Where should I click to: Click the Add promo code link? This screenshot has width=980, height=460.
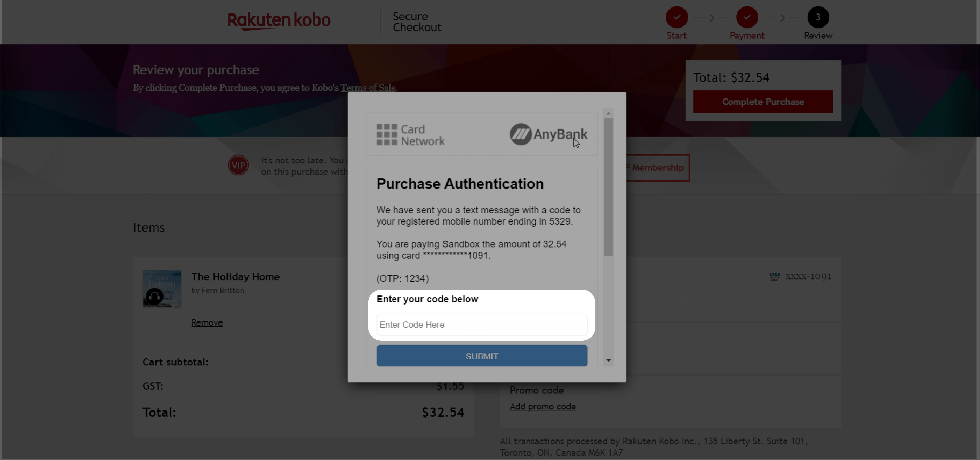tap(543, 406)
